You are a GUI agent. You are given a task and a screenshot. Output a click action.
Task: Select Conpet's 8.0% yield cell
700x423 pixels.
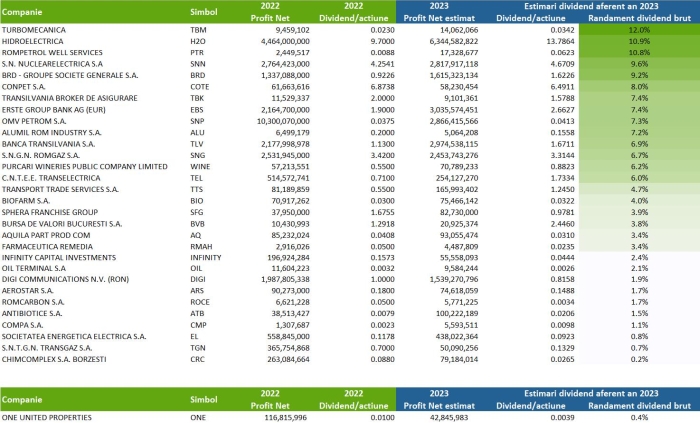[639, 87]
